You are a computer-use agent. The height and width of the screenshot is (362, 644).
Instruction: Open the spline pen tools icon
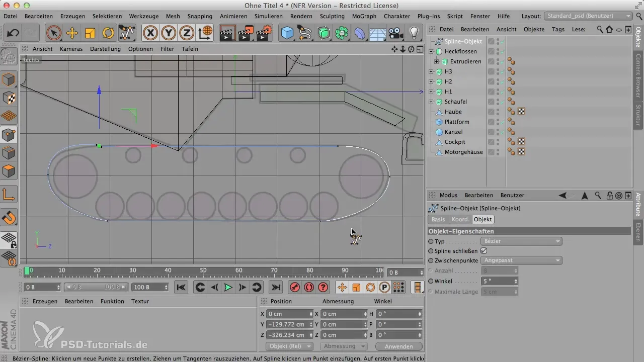point(305,34)
